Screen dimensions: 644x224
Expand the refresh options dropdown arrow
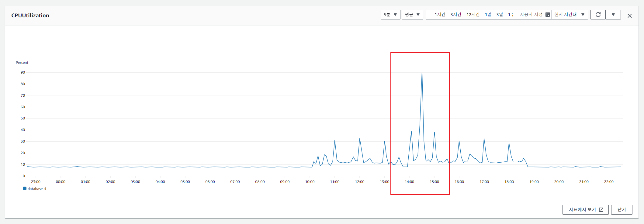(613, 15)
